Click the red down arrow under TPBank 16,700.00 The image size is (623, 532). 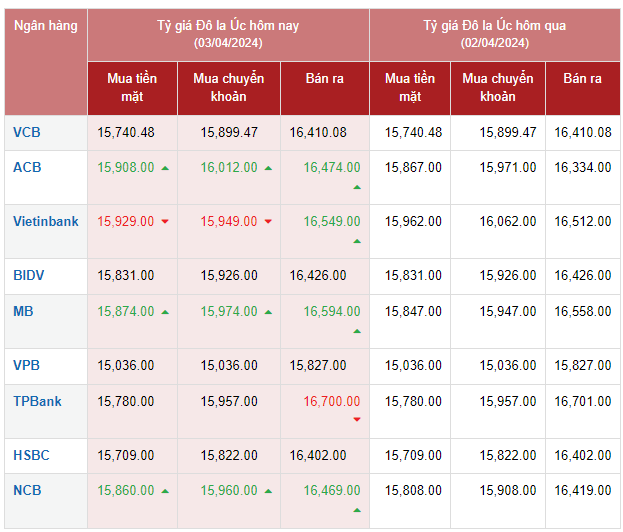[357, 420]
